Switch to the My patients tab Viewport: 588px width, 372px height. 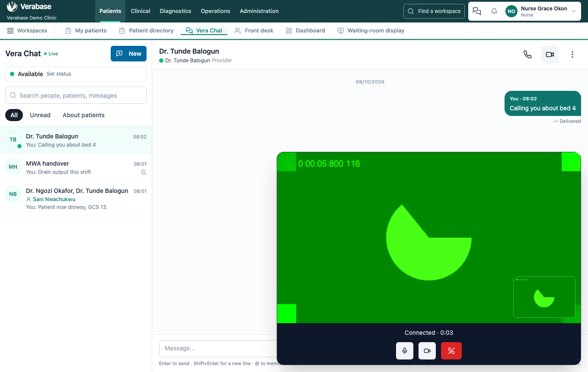point(86,31)
